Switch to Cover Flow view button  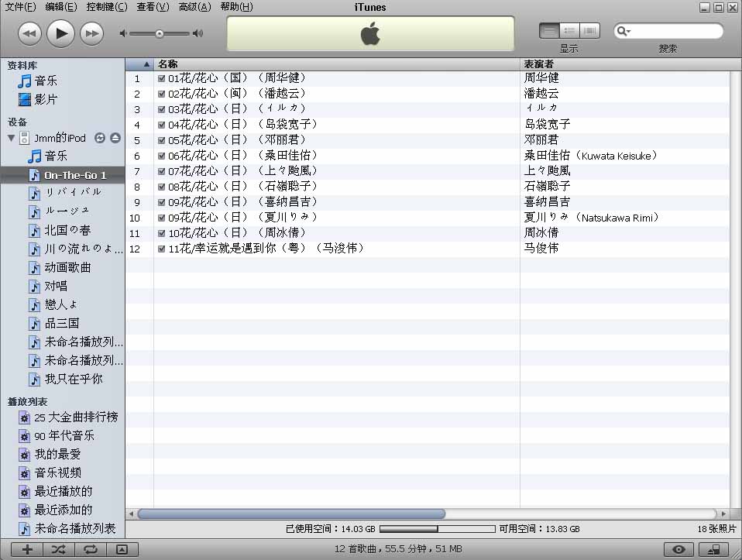589,31
